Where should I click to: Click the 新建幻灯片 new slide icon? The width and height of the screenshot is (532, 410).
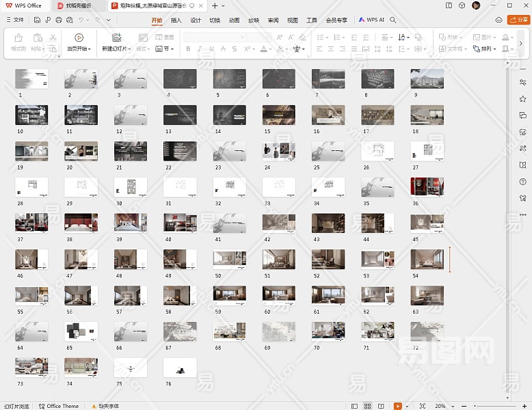(116, 38)
